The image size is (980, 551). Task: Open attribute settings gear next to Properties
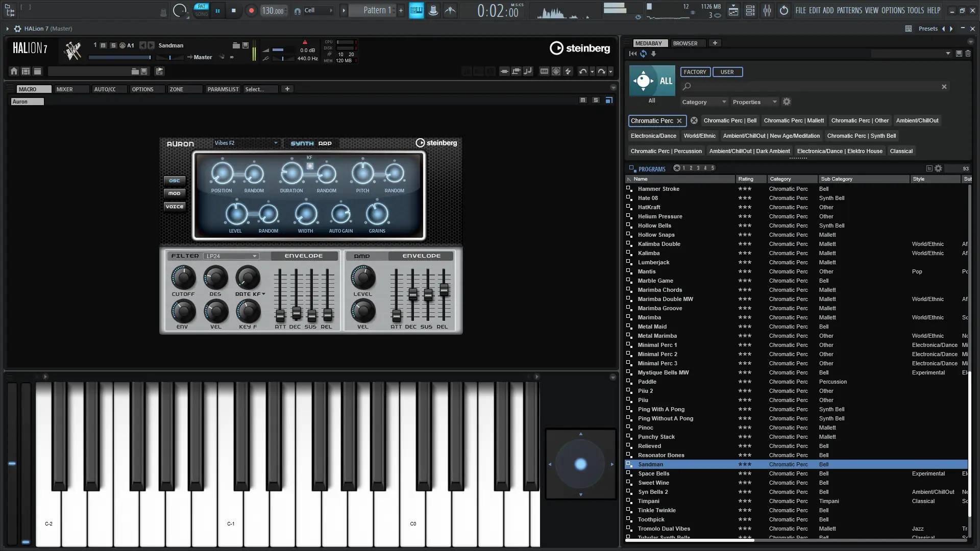[x=787, y=102]
